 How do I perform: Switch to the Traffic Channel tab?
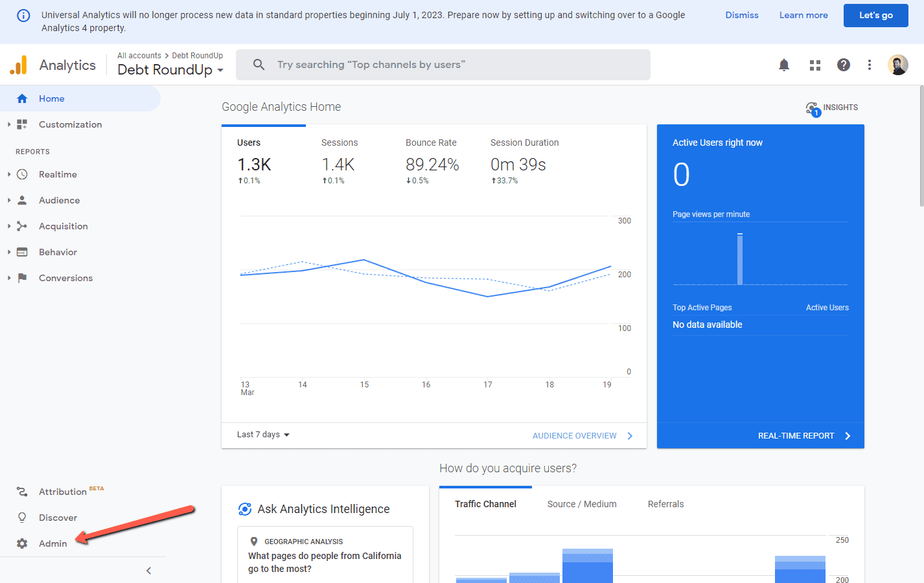coord(485,504)
